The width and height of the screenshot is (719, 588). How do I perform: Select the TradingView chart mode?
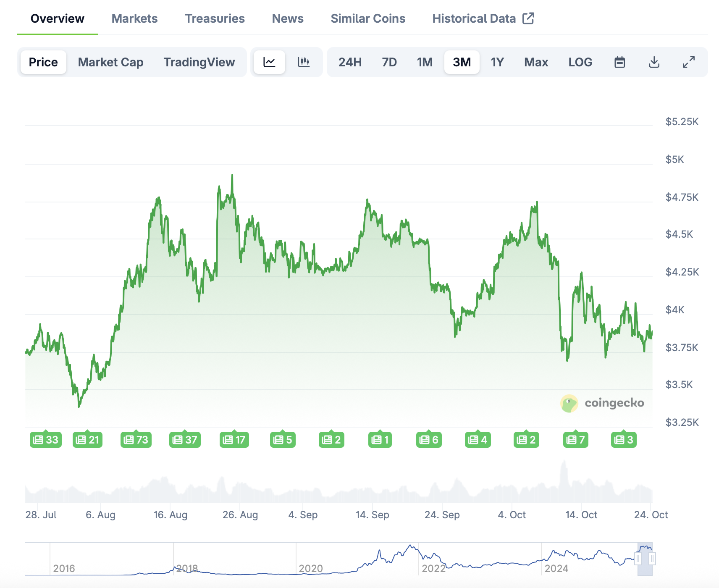(x=199, y=62)
